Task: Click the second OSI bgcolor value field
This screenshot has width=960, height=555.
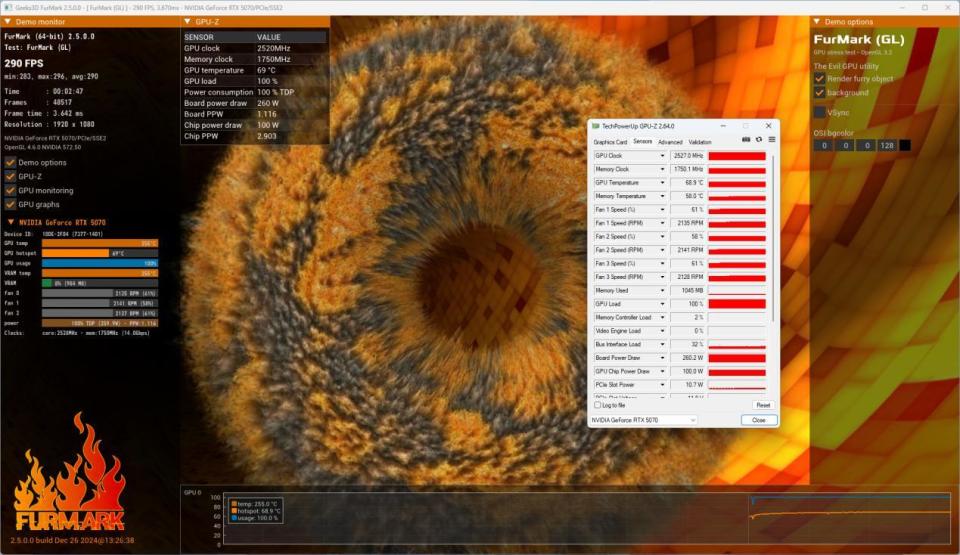Action: [846, 145]
